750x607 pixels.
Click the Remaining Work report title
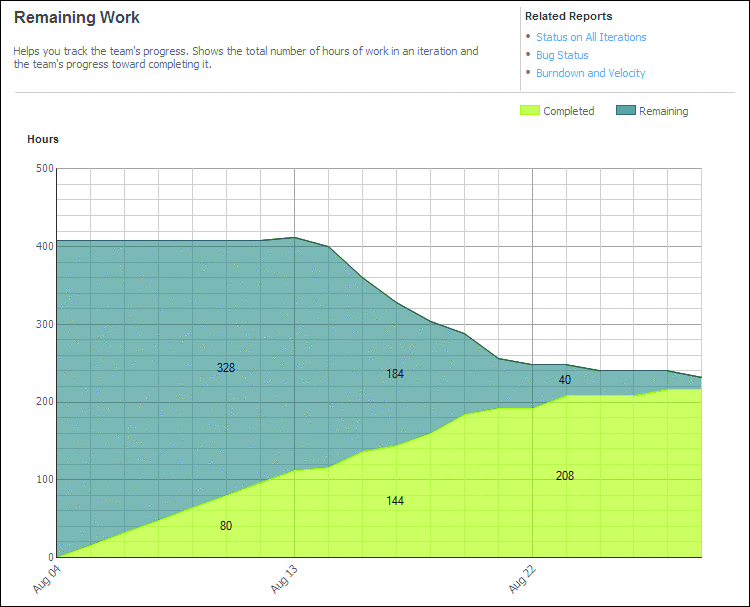tap(77, 18)
